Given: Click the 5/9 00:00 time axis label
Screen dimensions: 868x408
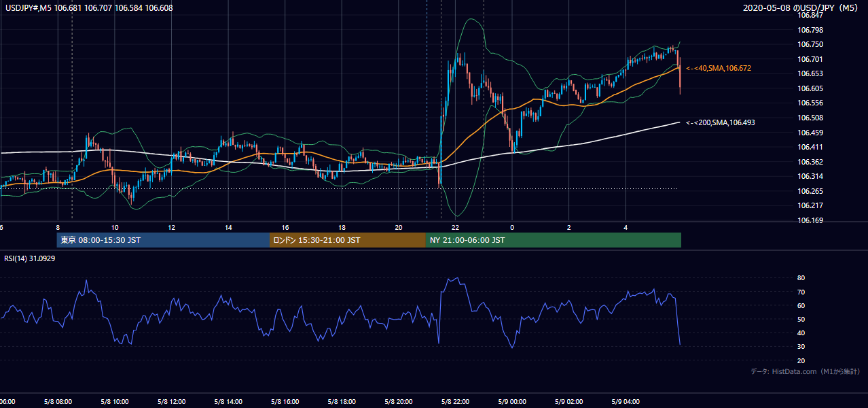Looking at the screenshot, I should (512, 401).
